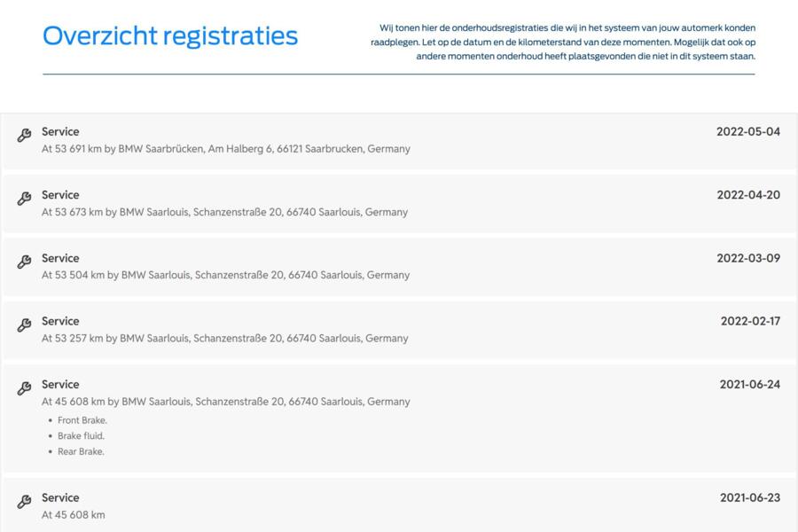Select the 53 257 km Saarlouis address line

(x=225, y=338)
